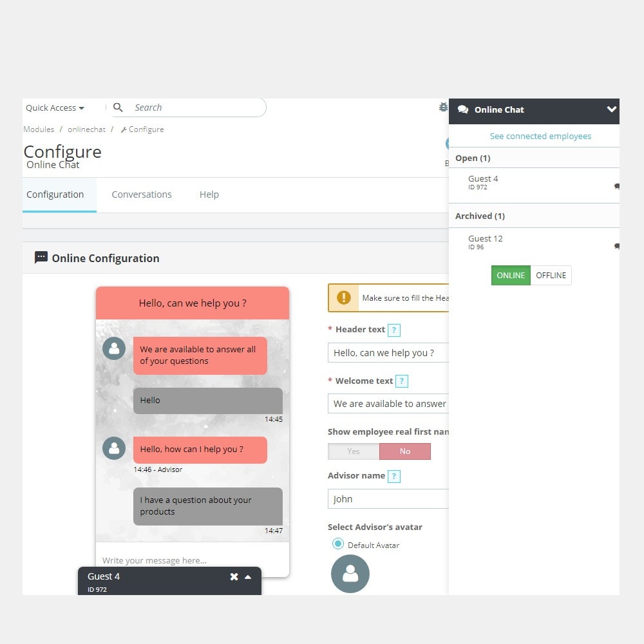
Task: Switch to the Conversations tab
Action: (x=142, y=194)
